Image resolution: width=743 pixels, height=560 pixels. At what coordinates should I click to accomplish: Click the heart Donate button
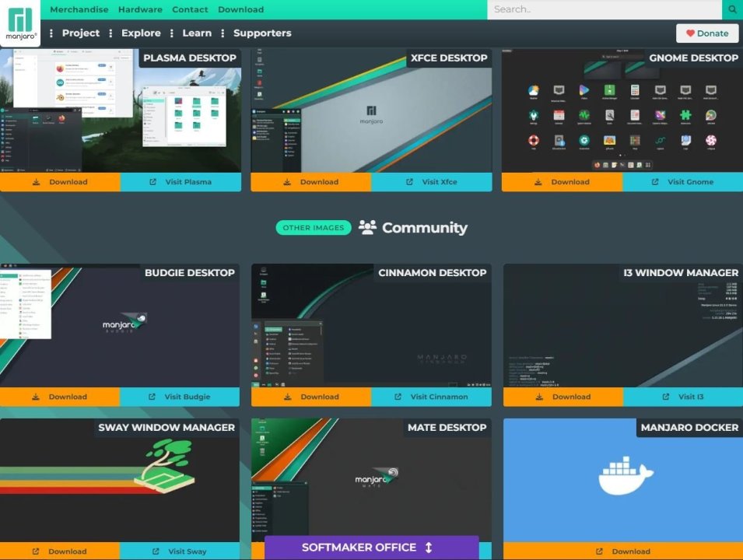(707, 33)
